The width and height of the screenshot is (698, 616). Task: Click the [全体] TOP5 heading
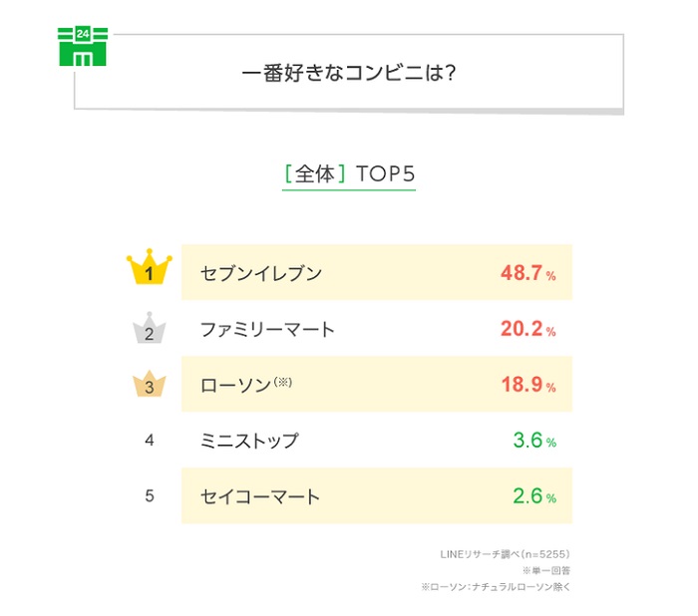point(349,173)
